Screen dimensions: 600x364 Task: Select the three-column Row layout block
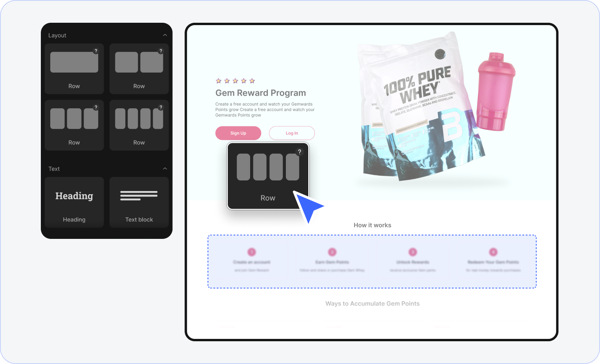point(74,125)
